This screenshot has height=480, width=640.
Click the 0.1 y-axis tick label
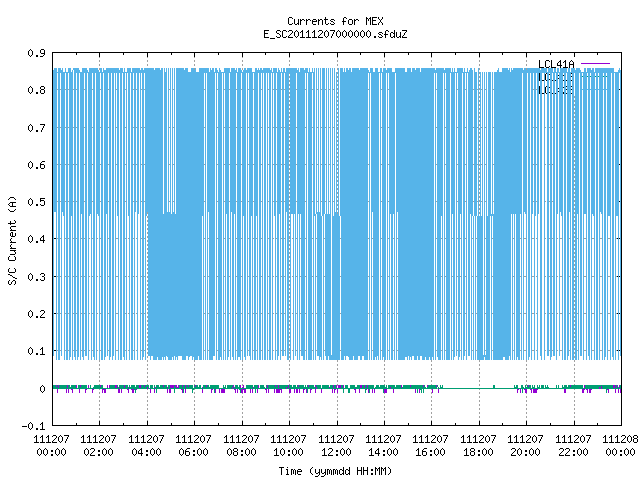pyautogui.click(x=36, y=351)
